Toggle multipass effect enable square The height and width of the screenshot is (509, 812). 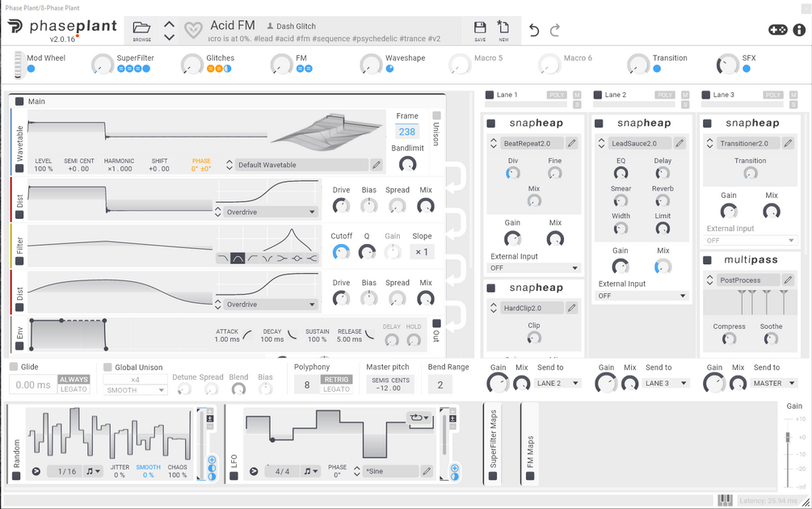pos(707,259)
